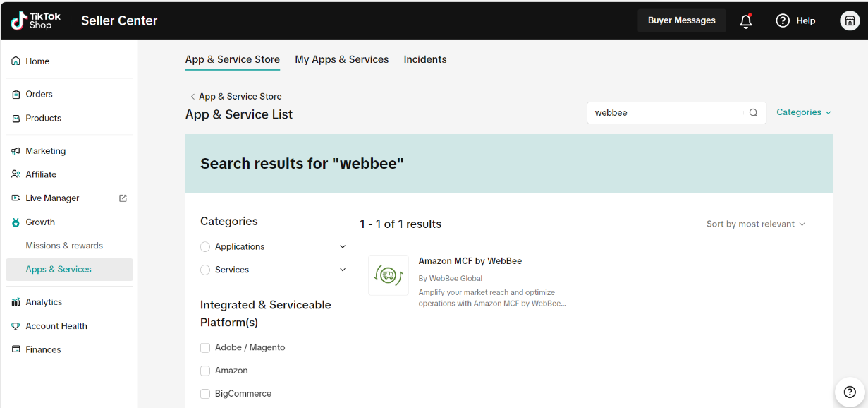
Task: Click the search magnifier icon
Action: 753,113
